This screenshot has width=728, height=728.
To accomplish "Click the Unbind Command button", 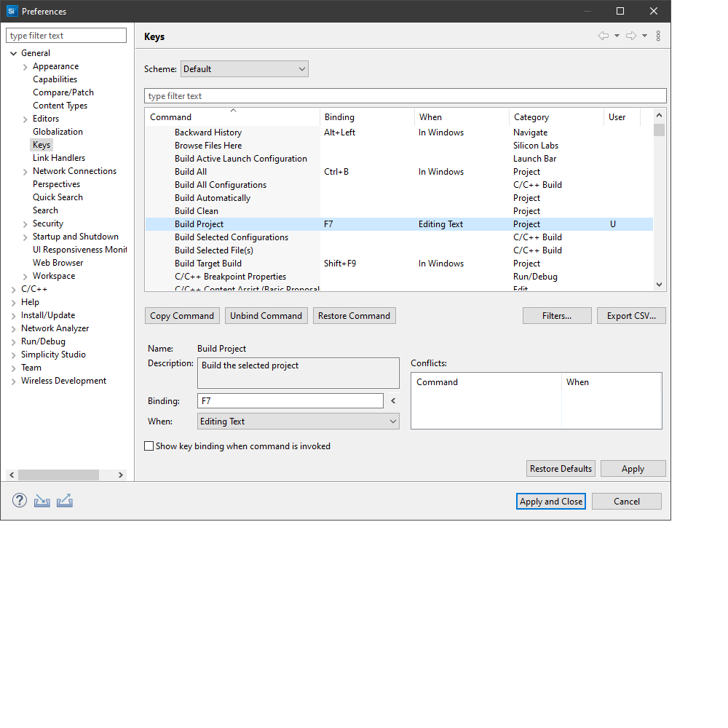I will pos(266,316).
